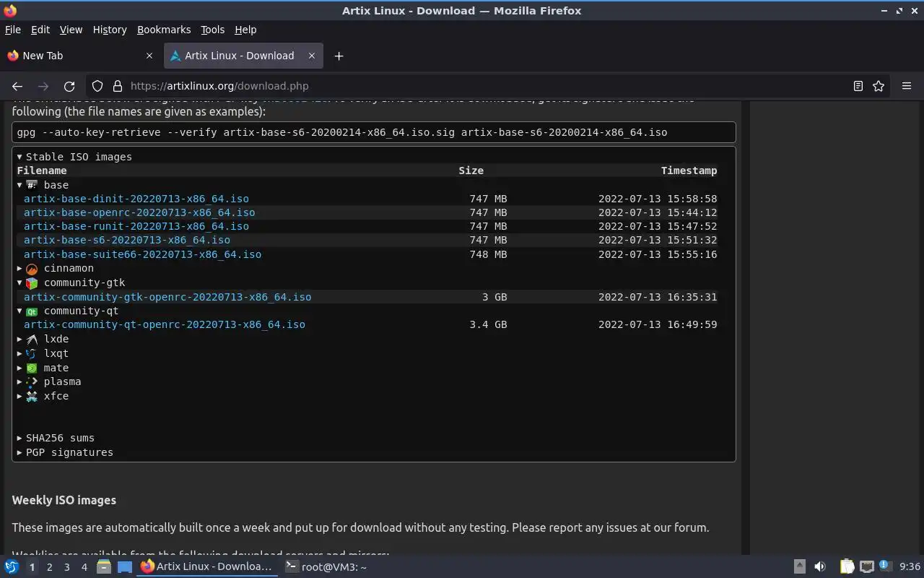
Task: Click the removable media eject tray icon
Action: point(799,567)
